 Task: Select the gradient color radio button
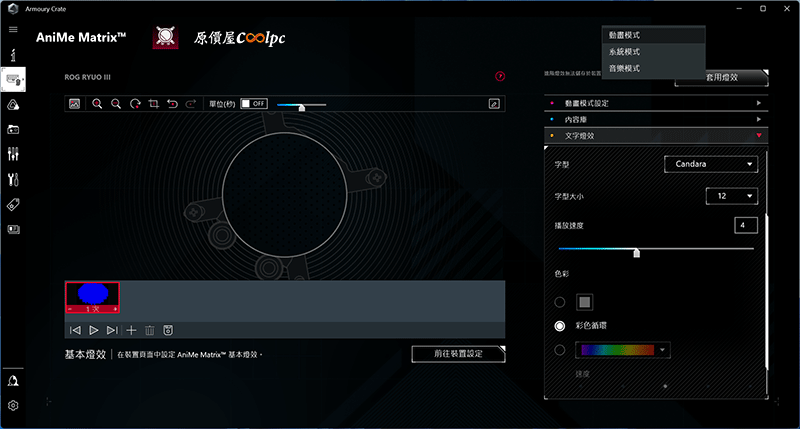pos(560,350)
